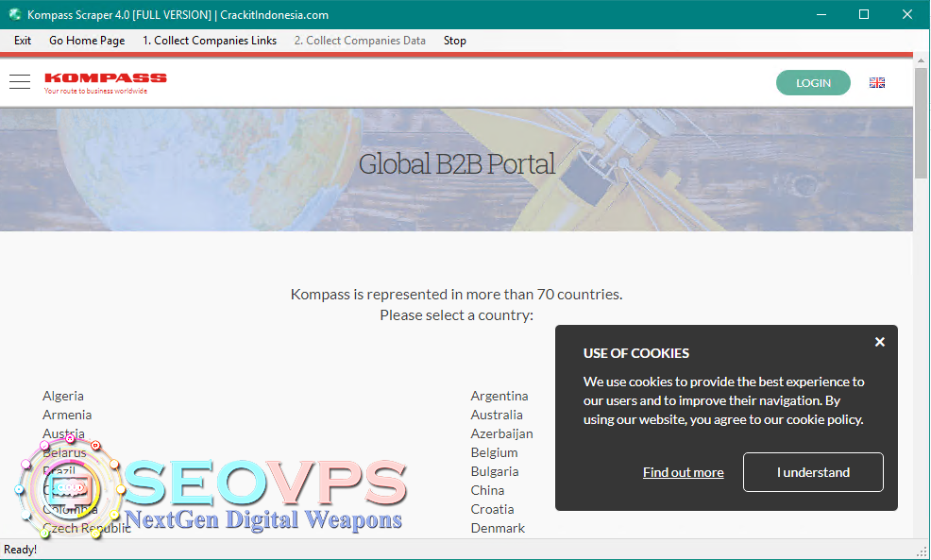Click the USE OF COOKIES heading
The height and width of the screenshot is (560, 931).
click(x=635, y=353)
